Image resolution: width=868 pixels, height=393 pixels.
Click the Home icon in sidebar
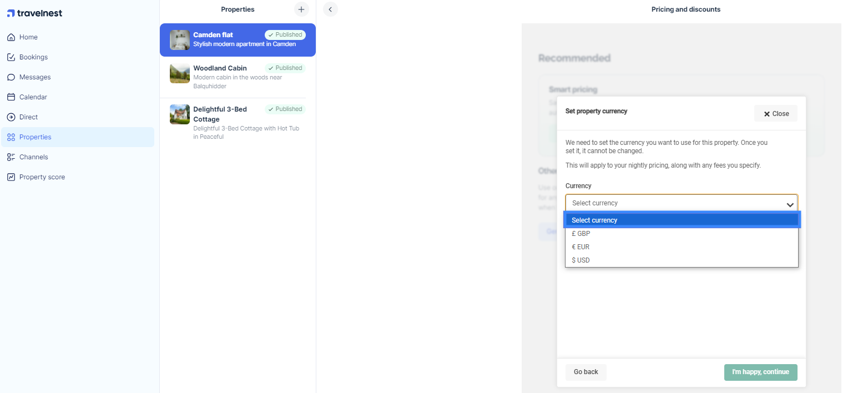click(11, 37)
